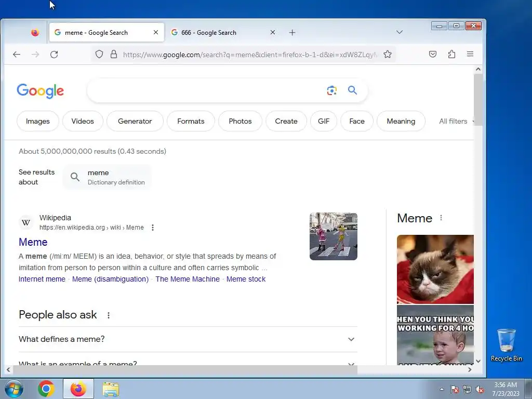Open crying toddler meme image

coord(435,335)
